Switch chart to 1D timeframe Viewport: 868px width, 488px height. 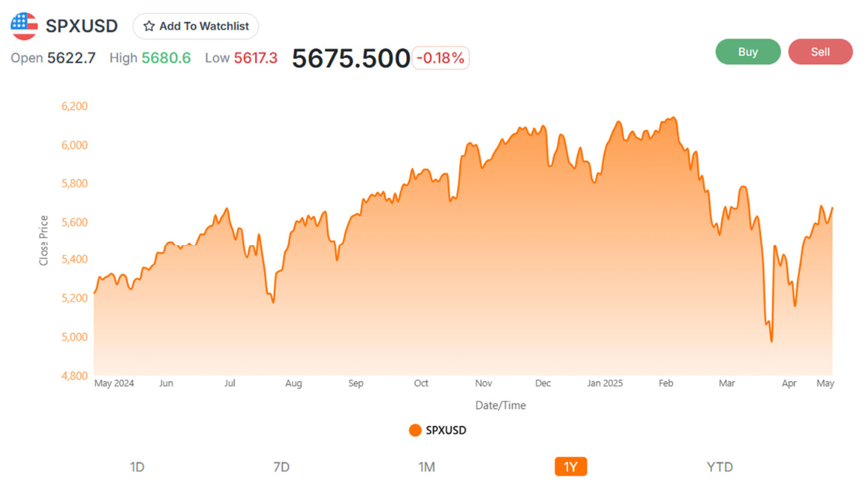[x=137, y=467]
